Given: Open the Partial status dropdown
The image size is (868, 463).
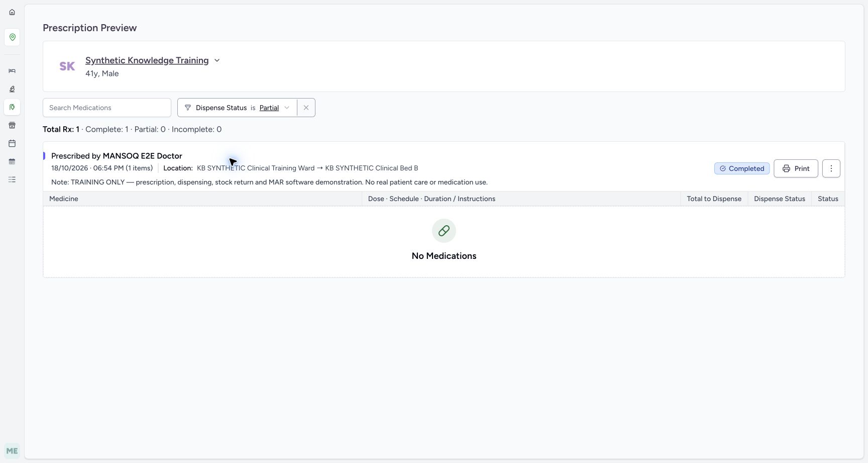Looking at the screenshot, I should pyautogui.click(x=274, y=108).
